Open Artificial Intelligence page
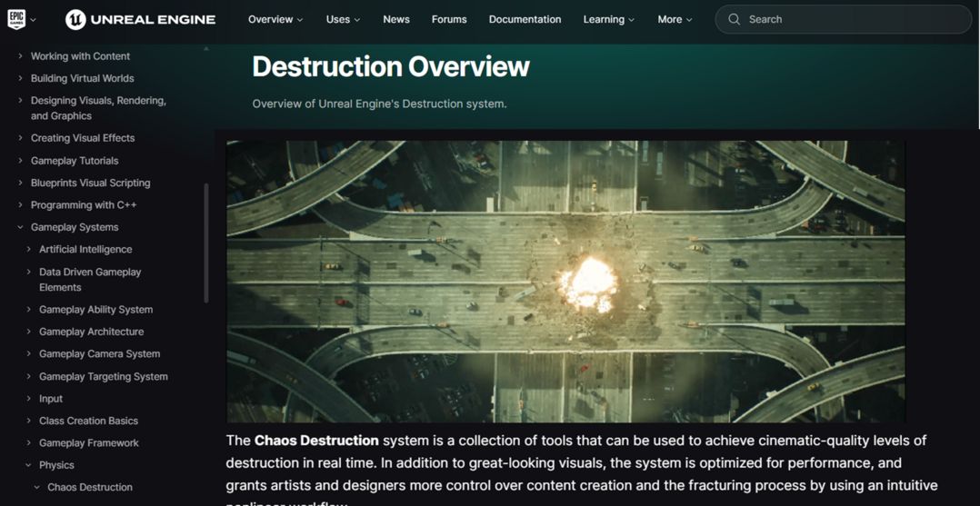Screen dimensions: 980x506 coord(85,249)
